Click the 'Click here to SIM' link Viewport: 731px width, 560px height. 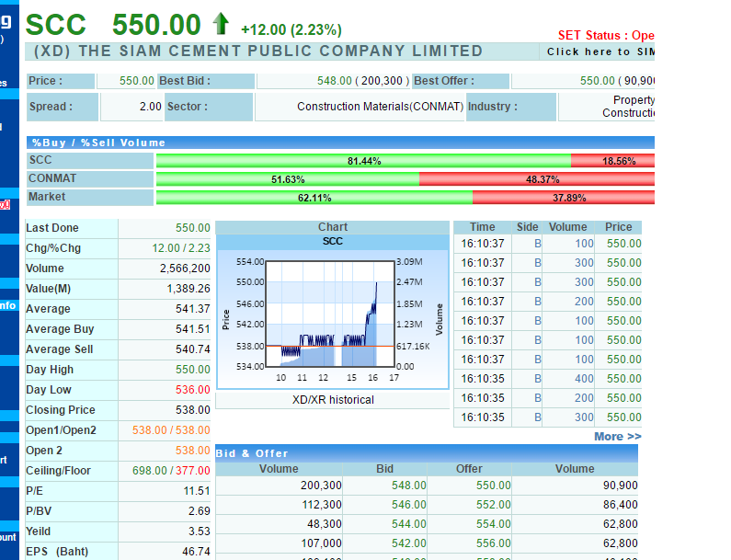(x=600, y=51)
